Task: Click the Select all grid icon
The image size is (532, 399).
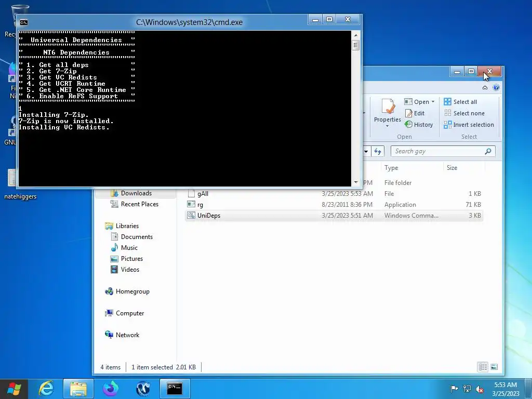Action: coord(447,102)
